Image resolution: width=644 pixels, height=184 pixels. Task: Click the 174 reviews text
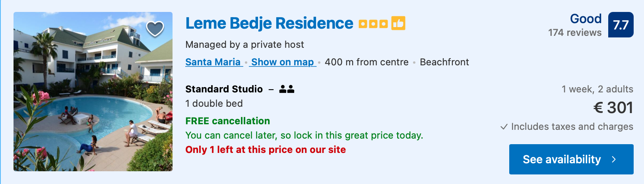[x=575, y=33]
